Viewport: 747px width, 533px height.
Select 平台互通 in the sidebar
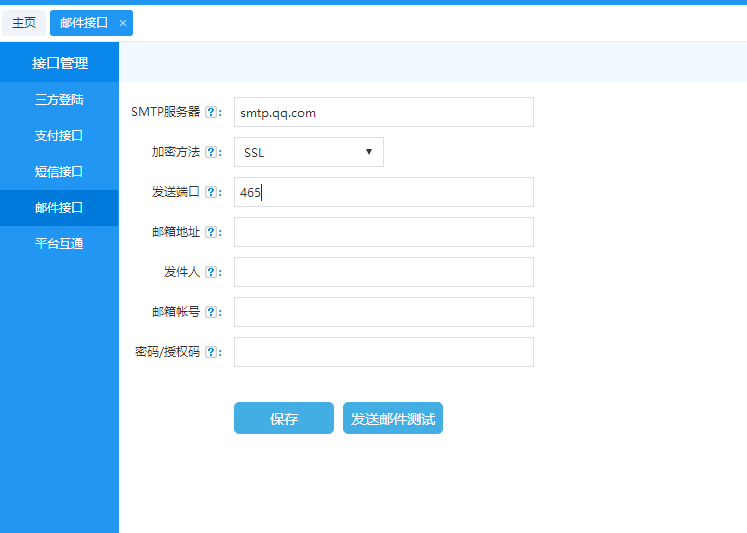point(59,243)
